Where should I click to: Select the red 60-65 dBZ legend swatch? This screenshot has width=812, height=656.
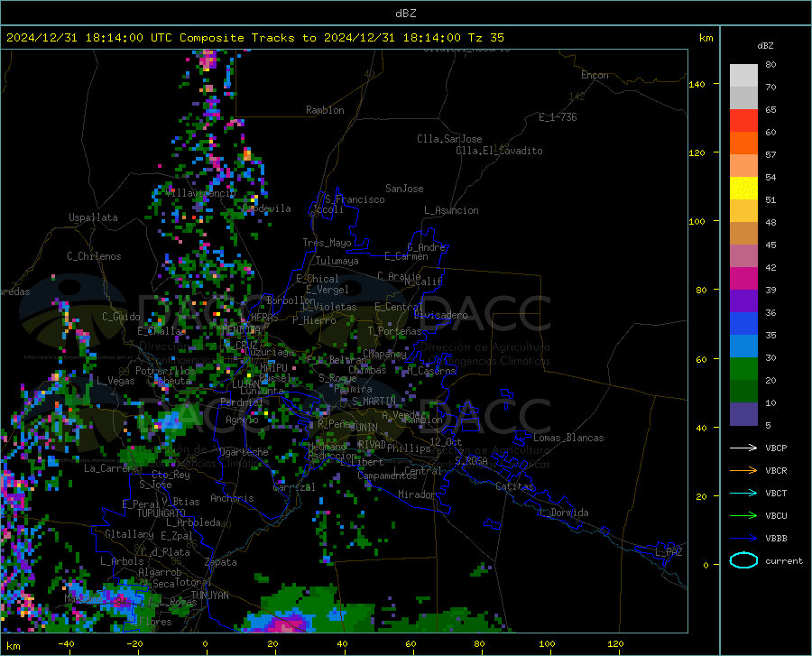(743, 121)
